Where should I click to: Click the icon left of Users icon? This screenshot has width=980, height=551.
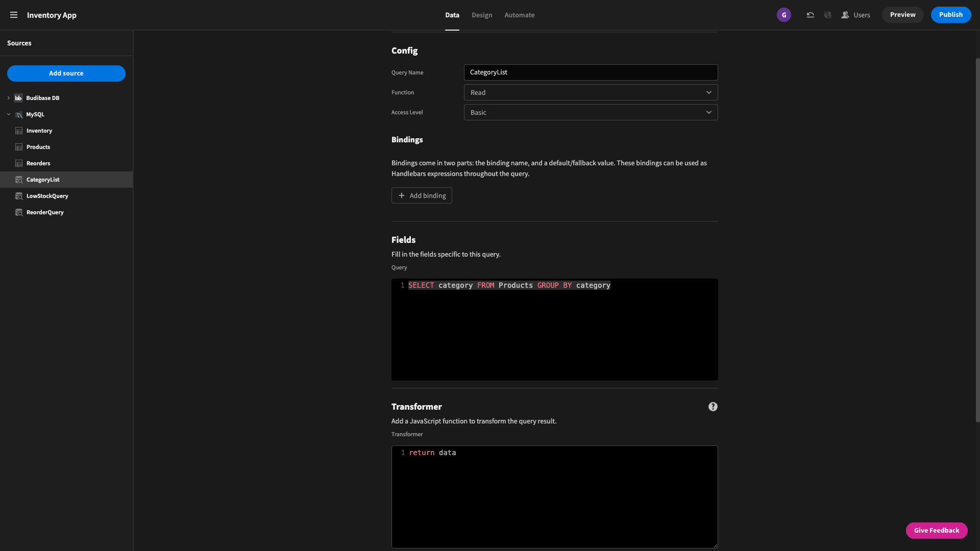click(x=827, y=15)
